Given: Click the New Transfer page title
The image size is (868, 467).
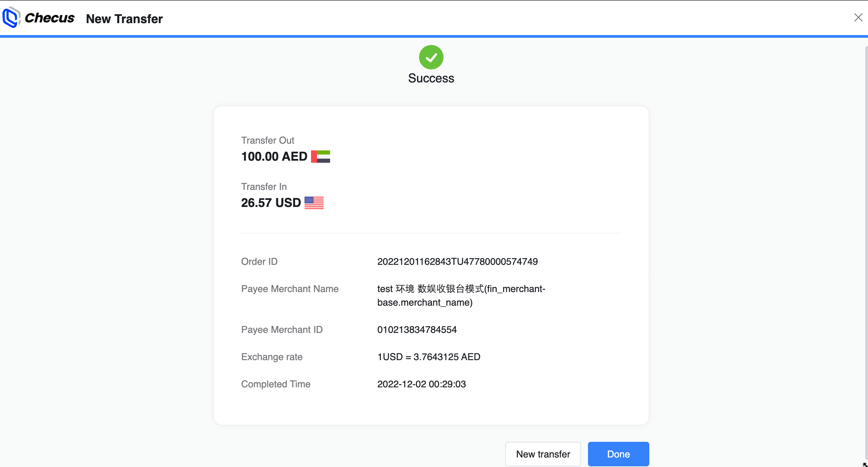Looking at the screenshot, I should tap(124, 19).
